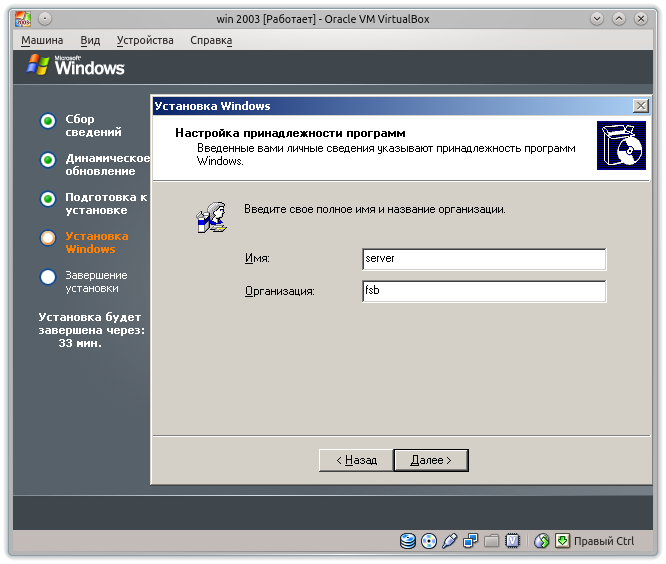Open the Устройства menu
This screenshot has width=666, height=564.
(145, 40)
